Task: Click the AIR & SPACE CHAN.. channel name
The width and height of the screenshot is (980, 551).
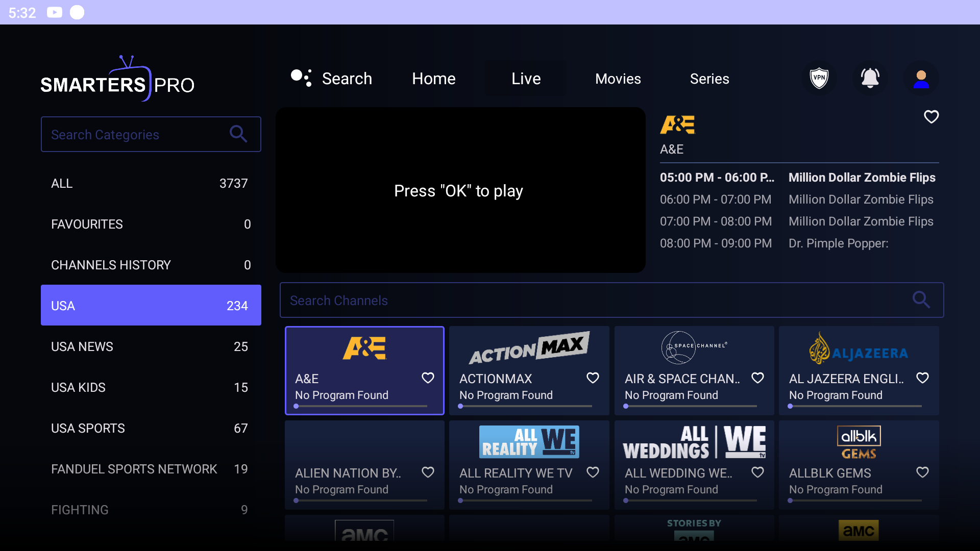Action: pos(682,379)
